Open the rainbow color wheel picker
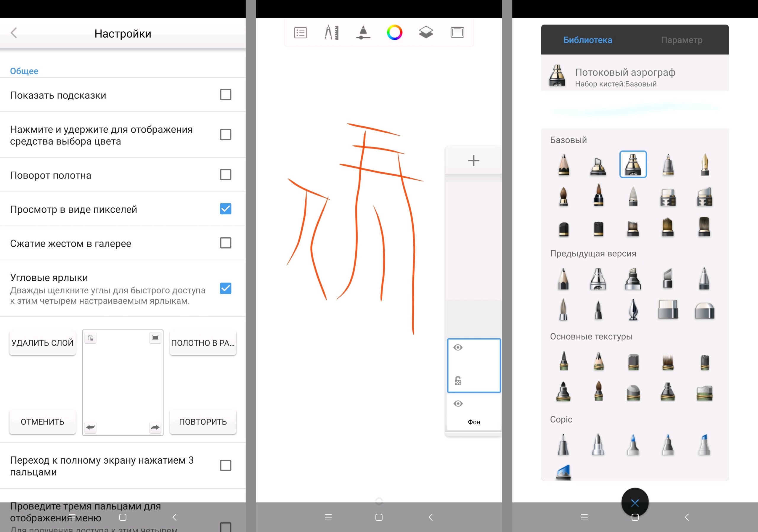The image size is (758, 532). coord(394,33)
